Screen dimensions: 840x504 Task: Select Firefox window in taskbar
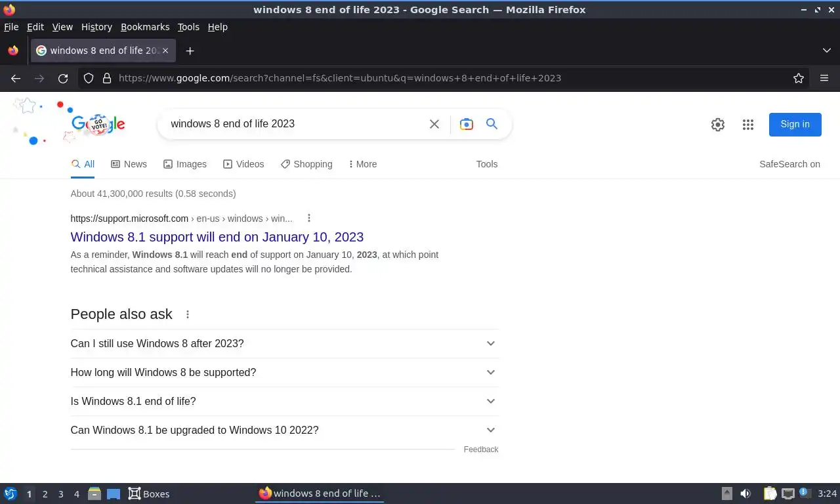(x=320, y=493)
